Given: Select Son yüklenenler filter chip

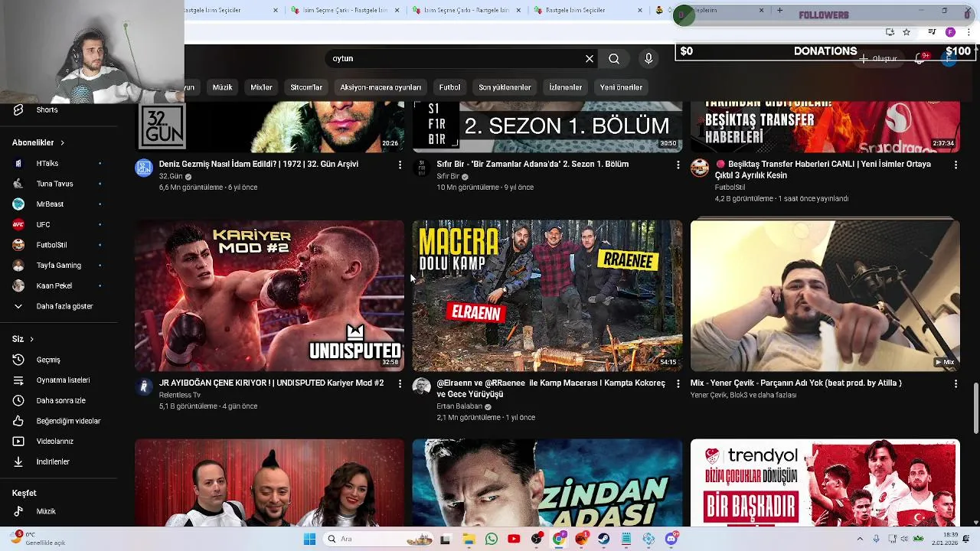Looking at the screenshot, I should click(x=505, y=87).
